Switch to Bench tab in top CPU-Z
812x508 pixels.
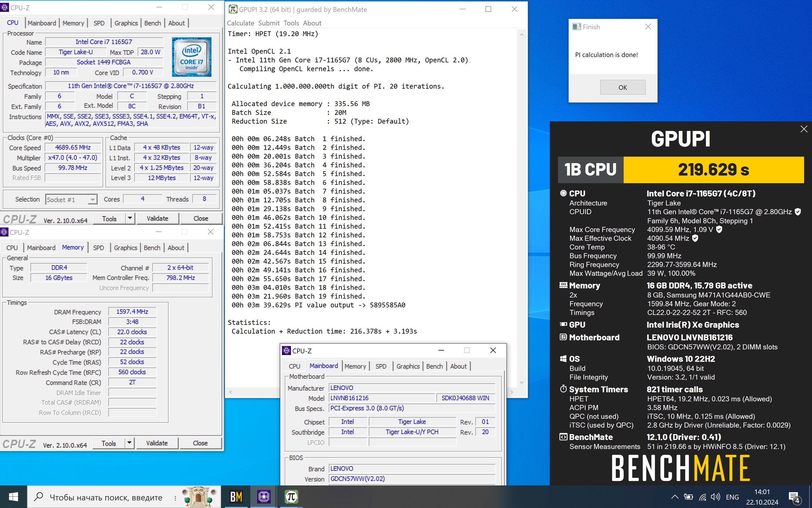152,23
